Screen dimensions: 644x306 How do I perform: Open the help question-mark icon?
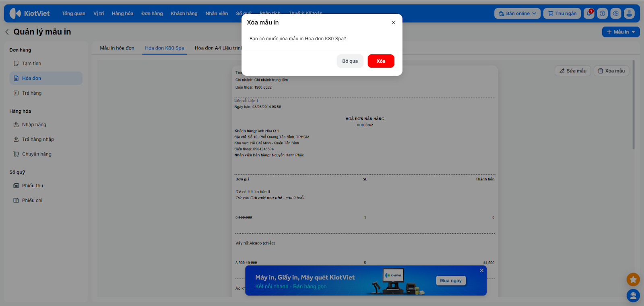[x=602, y=13]
